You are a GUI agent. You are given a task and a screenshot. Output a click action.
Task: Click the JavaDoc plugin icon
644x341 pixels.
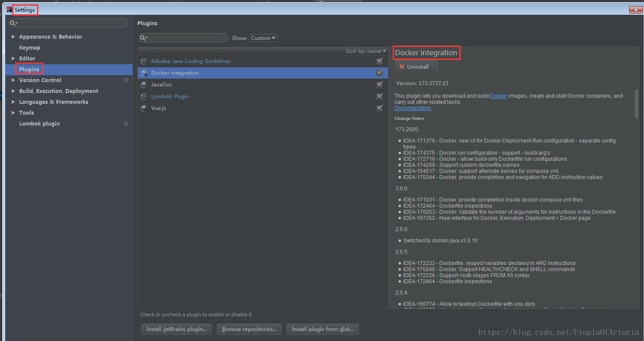(144, 85)
